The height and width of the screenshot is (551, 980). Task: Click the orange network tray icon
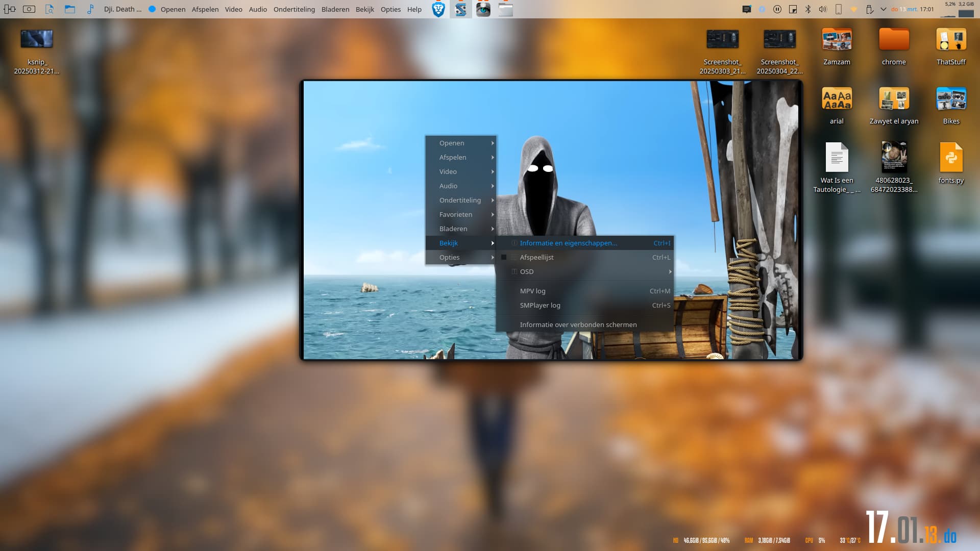pos(853,9)
